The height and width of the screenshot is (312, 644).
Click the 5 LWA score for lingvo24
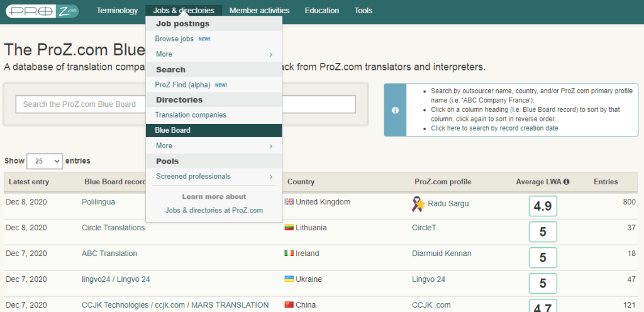point(543,284)
